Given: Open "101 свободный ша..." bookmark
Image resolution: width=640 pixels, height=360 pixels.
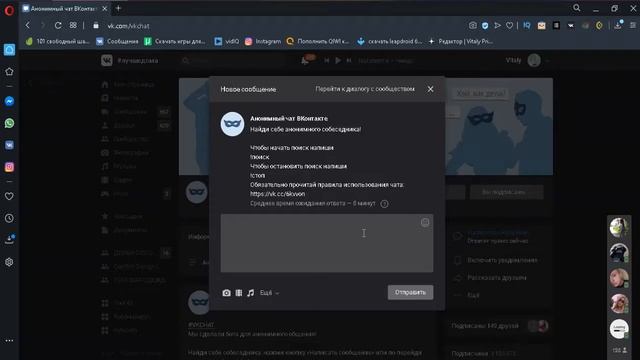Looking at the screenshot, I should (x=57, y=41).
